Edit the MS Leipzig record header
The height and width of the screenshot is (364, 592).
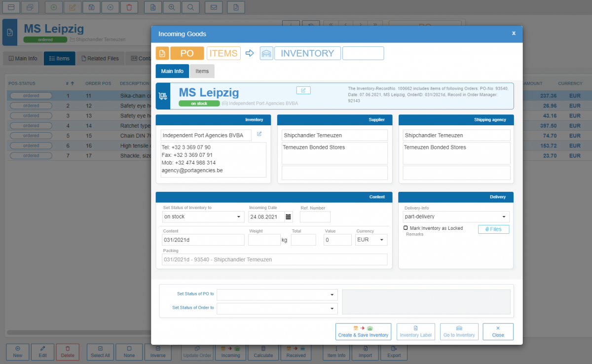[303, 90]
